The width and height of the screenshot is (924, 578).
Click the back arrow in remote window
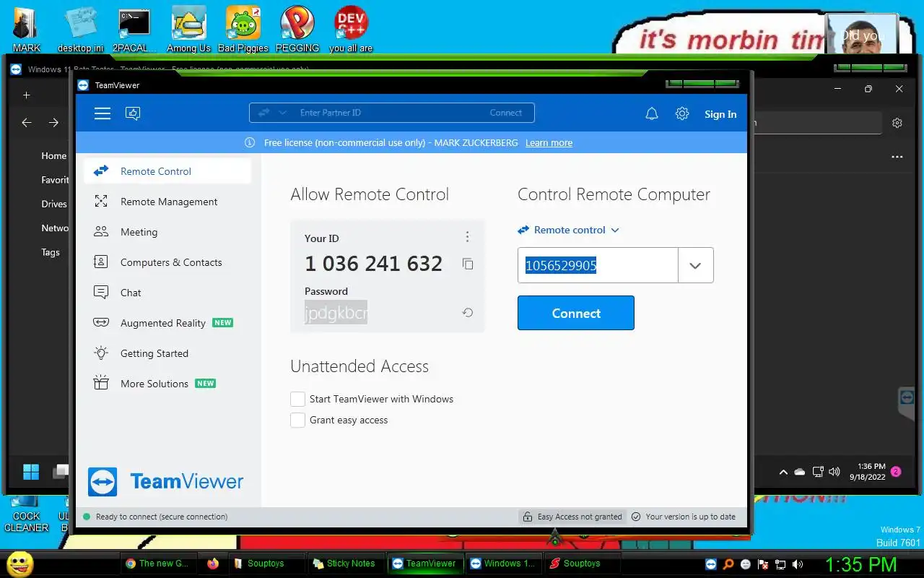(27, 123)
